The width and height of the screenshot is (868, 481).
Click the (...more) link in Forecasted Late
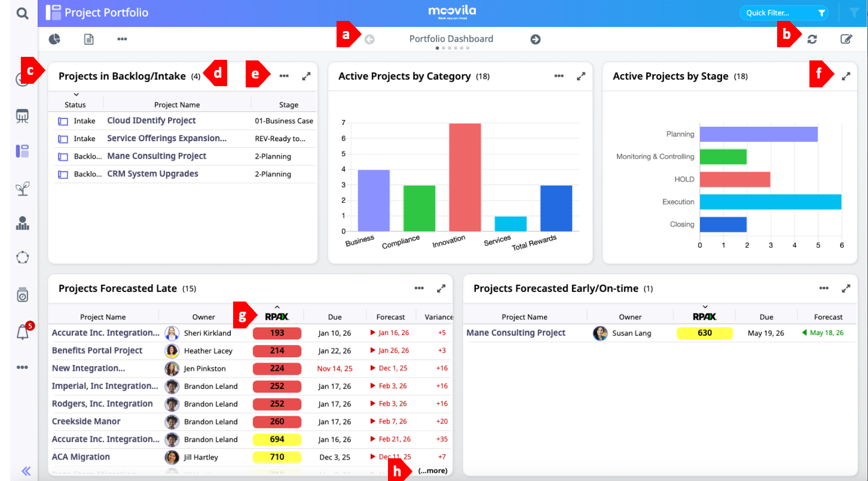pyautogui.click(x=432, y=471)
